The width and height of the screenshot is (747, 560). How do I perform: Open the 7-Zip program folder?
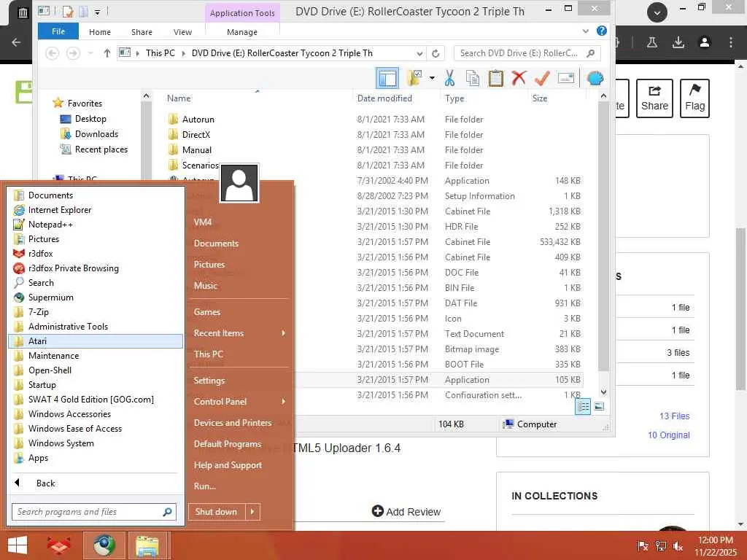pyautogui.click(x=38, y=312)
